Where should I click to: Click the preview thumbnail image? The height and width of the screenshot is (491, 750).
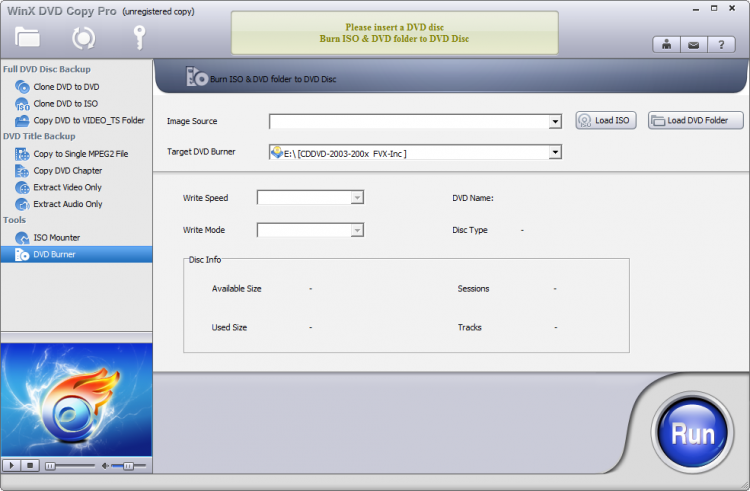[x=77, y=400]
